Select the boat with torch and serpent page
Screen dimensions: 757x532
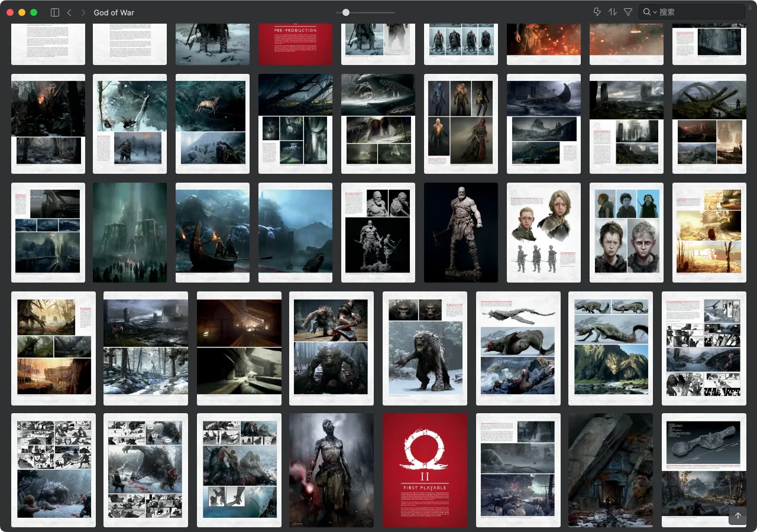[x=212, y=232]
